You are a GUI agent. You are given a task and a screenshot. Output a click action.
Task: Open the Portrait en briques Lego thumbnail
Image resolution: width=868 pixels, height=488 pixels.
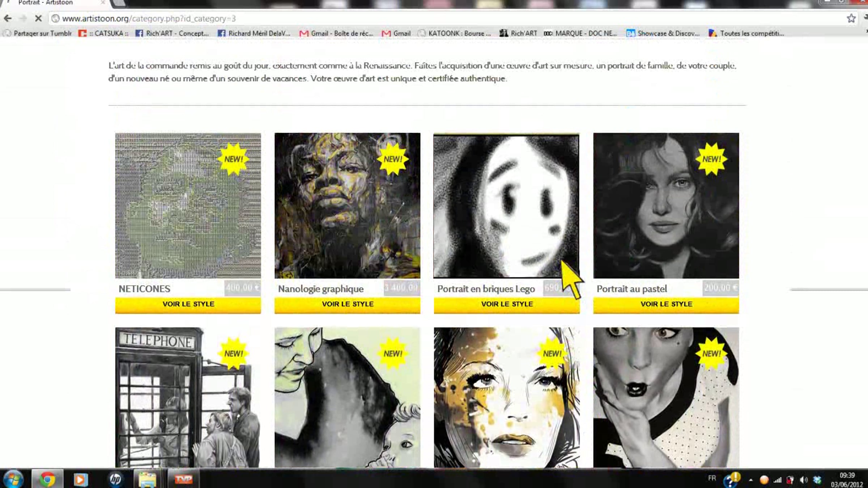click(506, 206)
